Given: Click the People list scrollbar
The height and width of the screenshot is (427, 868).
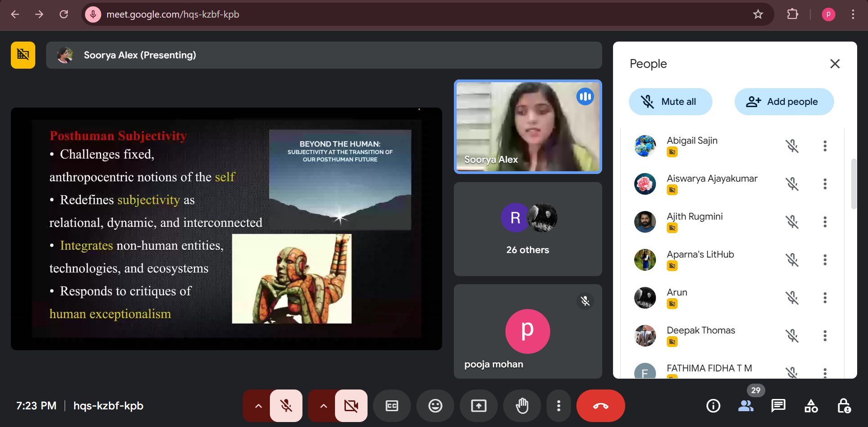Looking at the screenshot, I should coord(854,183).
